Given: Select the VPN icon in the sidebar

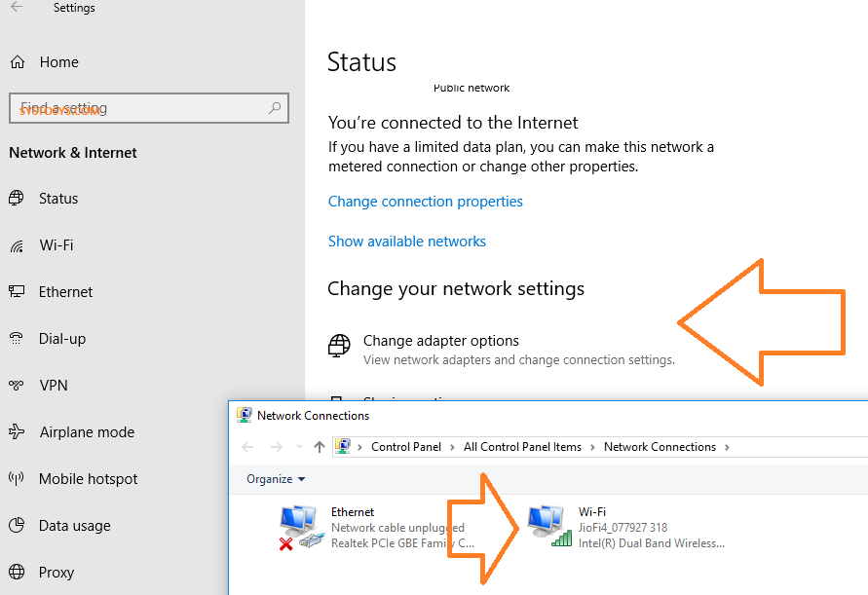Looking at the screenshot, I should (17, 386).
